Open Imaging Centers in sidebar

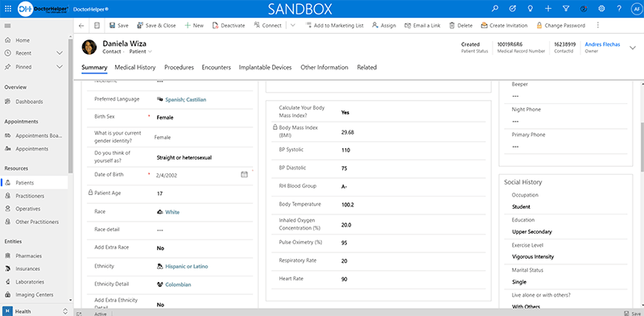pyautogui.click(x=35, y=294)
